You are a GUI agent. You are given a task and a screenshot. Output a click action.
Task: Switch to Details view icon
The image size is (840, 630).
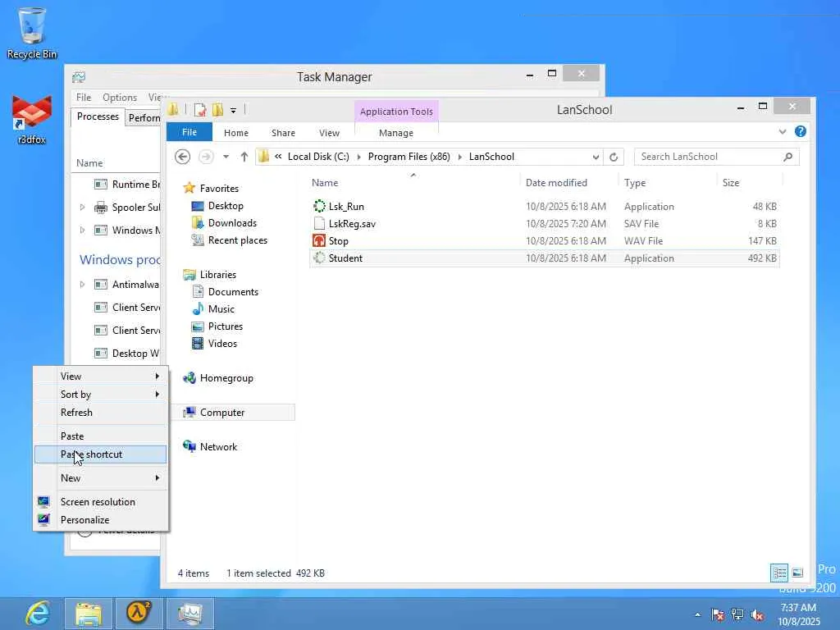(x=779, y=573)
